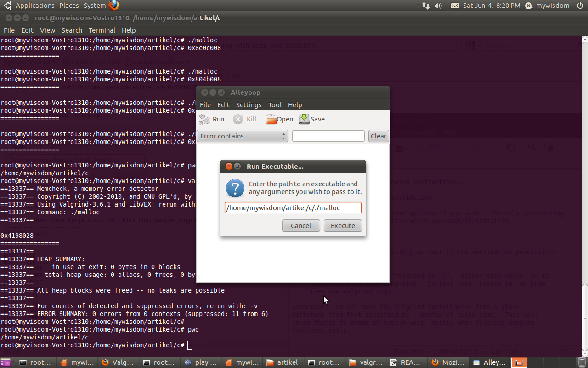
Task: Open Alleyoop's Edit menu
Action: pyautogui.click(x=223, y=105)
